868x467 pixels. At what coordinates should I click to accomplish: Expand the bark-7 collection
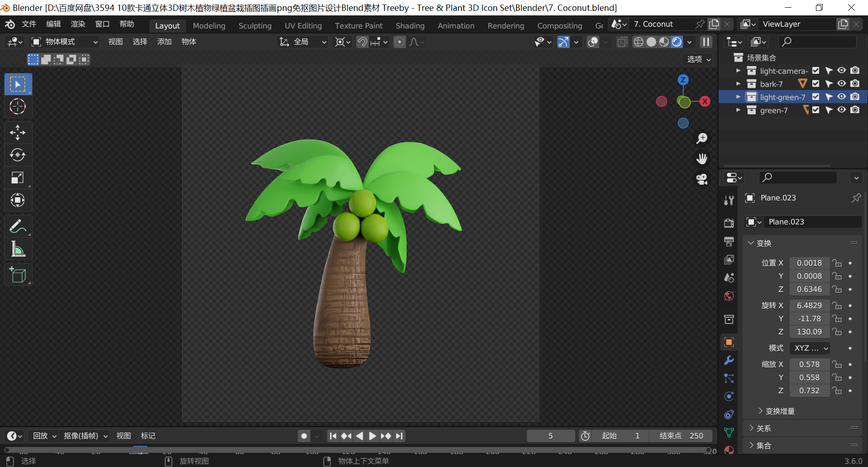pyautogui.click(x=739, y=84)
